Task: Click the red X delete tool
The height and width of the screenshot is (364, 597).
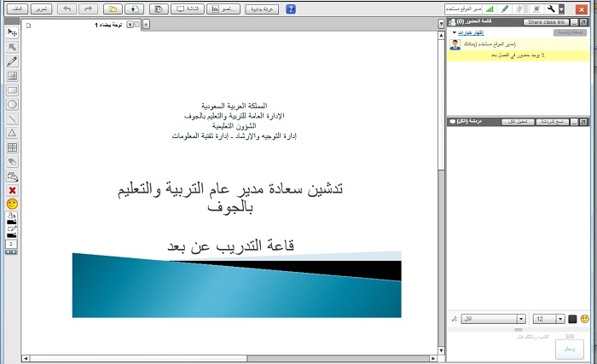Action: click(x=12, y=190)
